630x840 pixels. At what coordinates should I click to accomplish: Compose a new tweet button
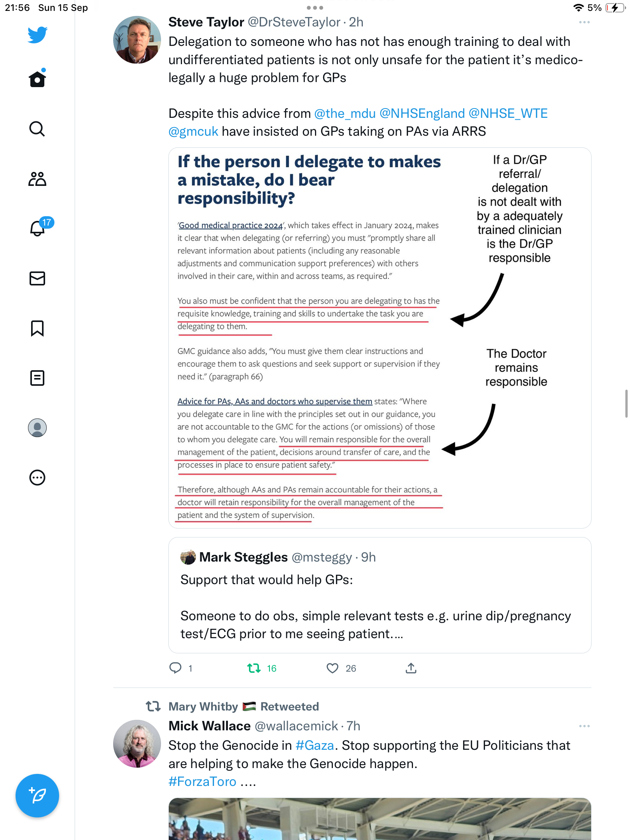point(37,796)
